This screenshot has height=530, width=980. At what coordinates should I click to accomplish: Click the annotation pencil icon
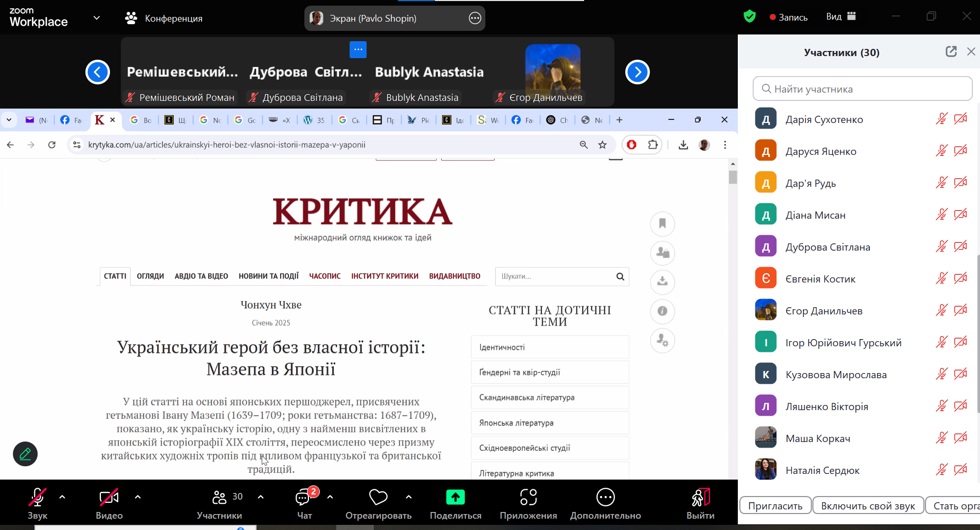(x=25, y=454)
